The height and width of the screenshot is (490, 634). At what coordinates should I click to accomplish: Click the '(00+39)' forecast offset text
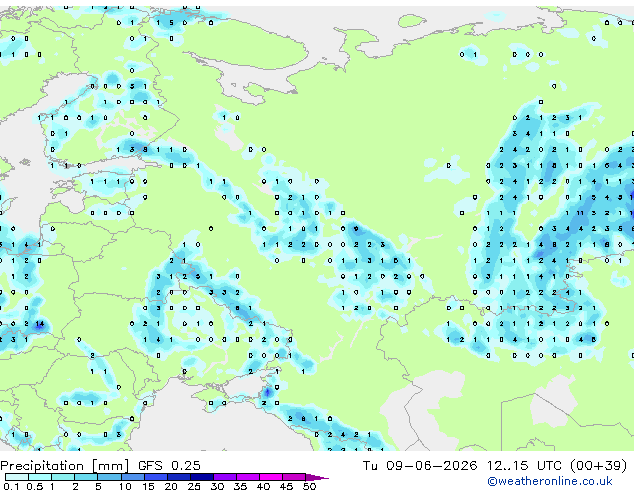click(x=599, y=466)
